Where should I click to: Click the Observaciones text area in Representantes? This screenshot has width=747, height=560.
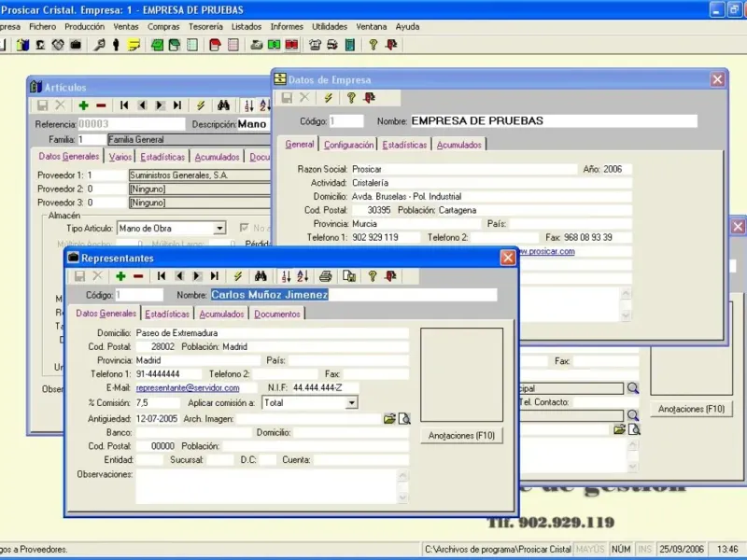(x=266, y=486)
